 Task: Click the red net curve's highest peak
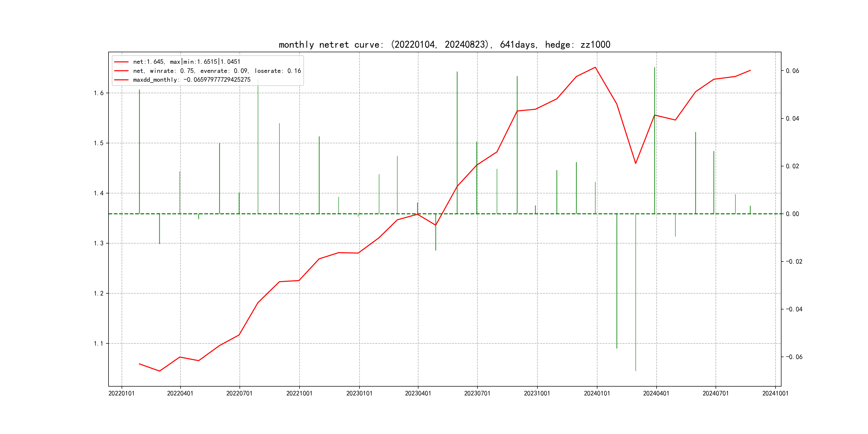tap(595, 68)
